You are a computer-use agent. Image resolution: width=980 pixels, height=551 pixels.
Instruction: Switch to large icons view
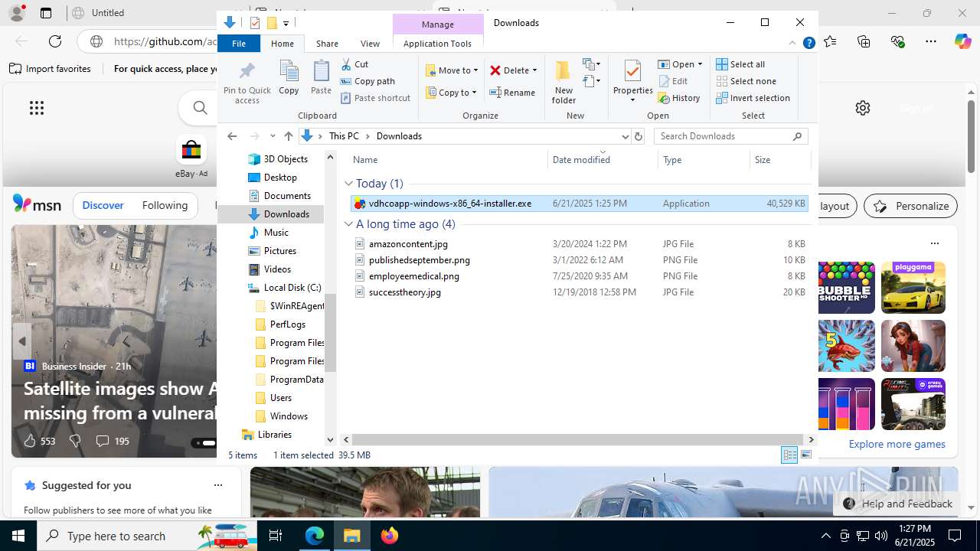point(806,455)
